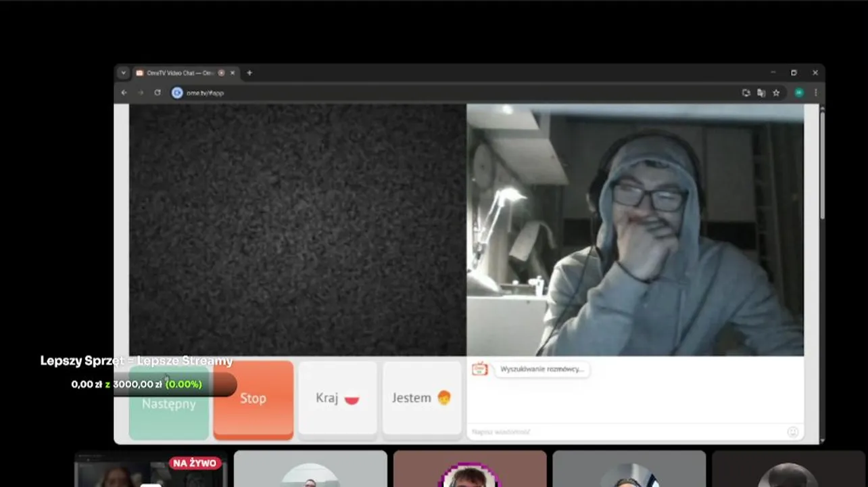Click the donation goal progress bar

click(137, 384)
